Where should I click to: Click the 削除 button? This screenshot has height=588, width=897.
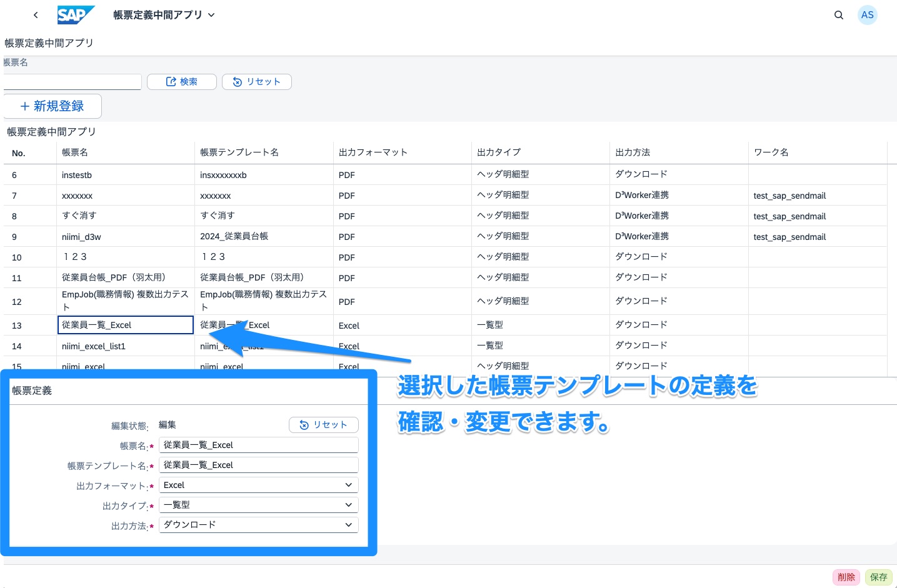[x=846, y=577]
